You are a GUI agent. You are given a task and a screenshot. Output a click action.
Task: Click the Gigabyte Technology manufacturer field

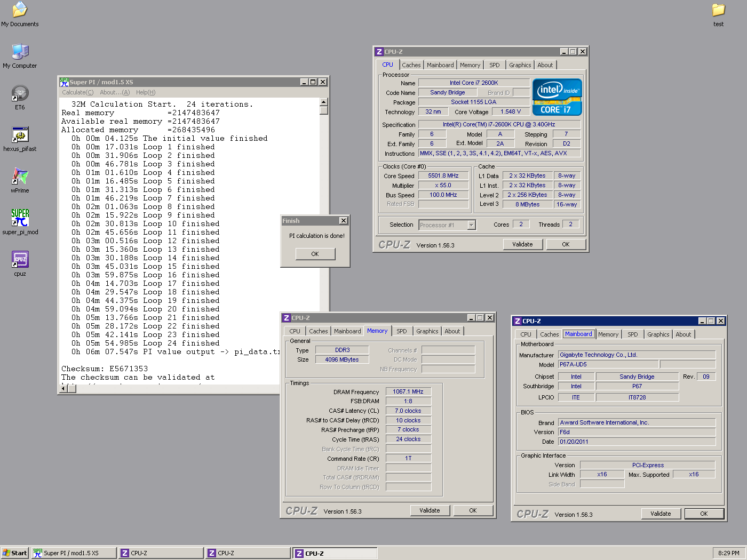[637, 355]
